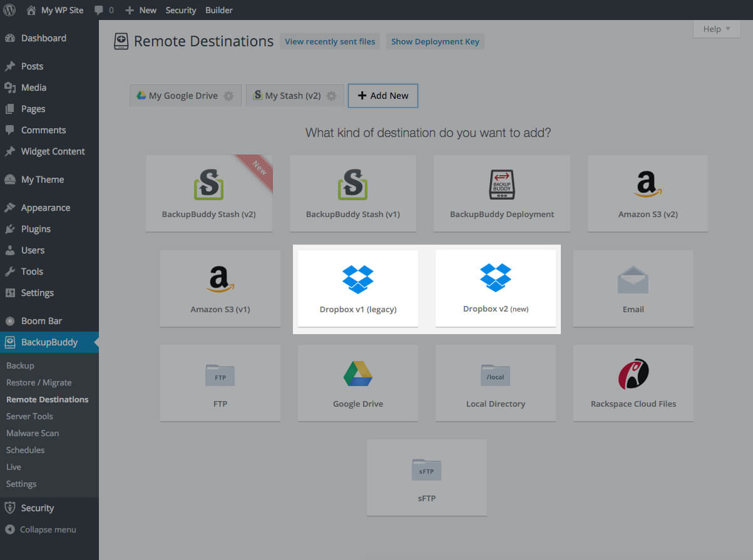Open Restore / Migrate submenu item
Image resolution: width=753 pixels, height=560 pixels.
click(39, 382)
